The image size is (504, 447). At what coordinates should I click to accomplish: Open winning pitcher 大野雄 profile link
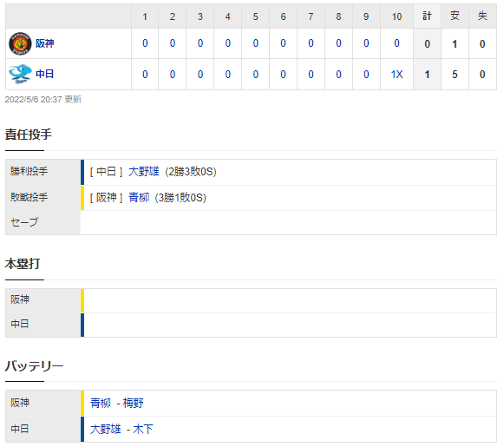[x=143, y=171]
